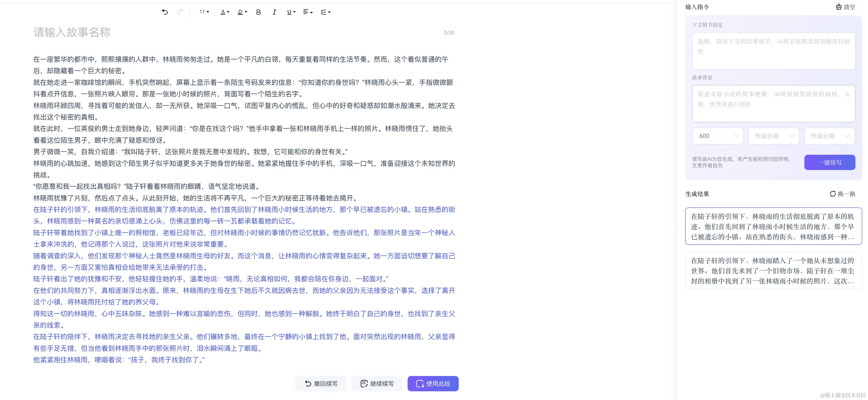Click the redo arrow in the toolbar
The image size is (868, 400).
[x=180, y=12]
